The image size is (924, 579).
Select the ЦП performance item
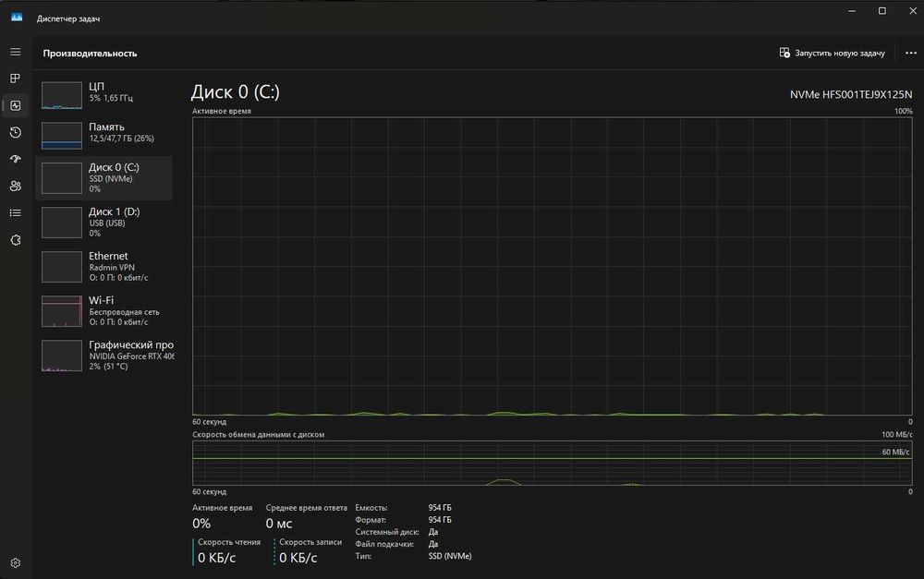pos(103,94)
